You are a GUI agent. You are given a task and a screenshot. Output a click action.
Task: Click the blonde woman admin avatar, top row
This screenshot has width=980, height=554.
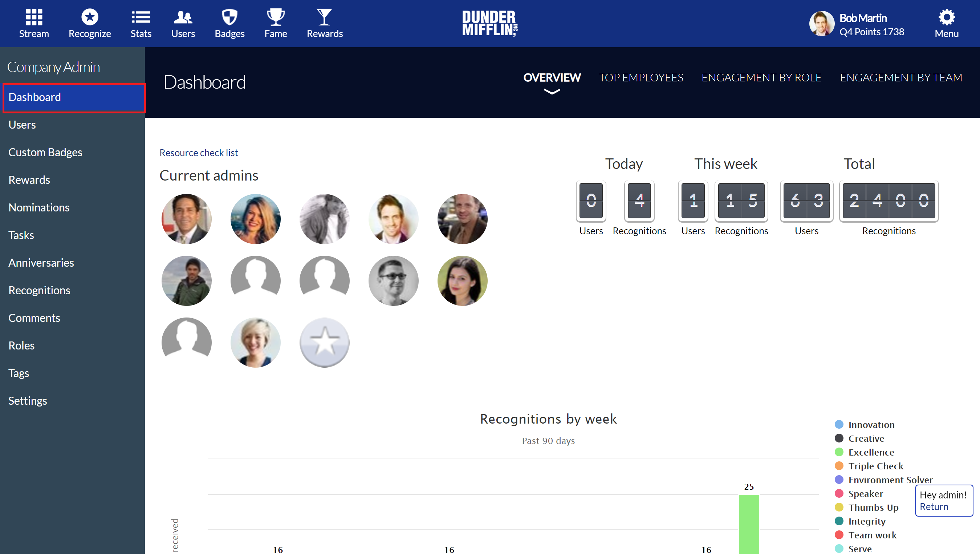click(256, 219)
